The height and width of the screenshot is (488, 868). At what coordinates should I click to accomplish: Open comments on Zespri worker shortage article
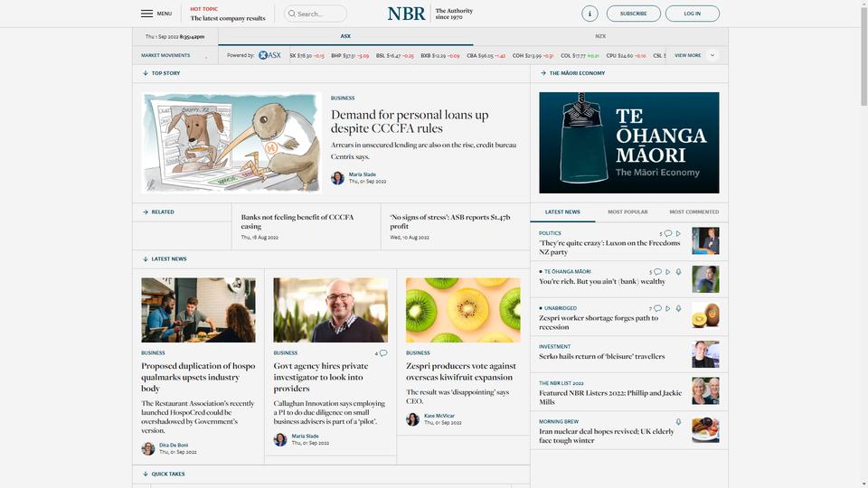(657, 308)
